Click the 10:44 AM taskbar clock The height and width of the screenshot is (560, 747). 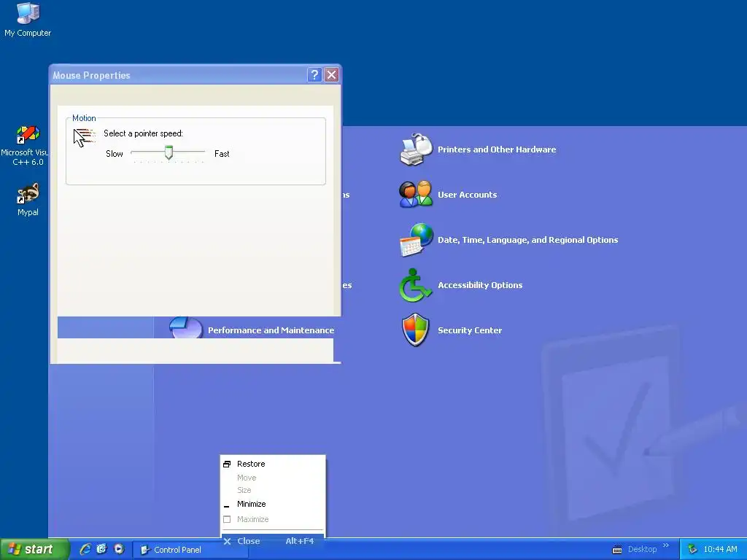720,549
